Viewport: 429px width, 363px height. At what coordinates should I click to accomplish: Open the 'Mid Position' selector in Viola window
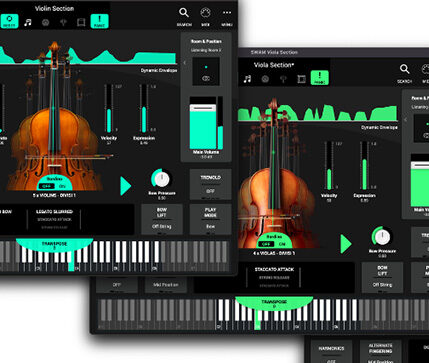click(166, 284)
